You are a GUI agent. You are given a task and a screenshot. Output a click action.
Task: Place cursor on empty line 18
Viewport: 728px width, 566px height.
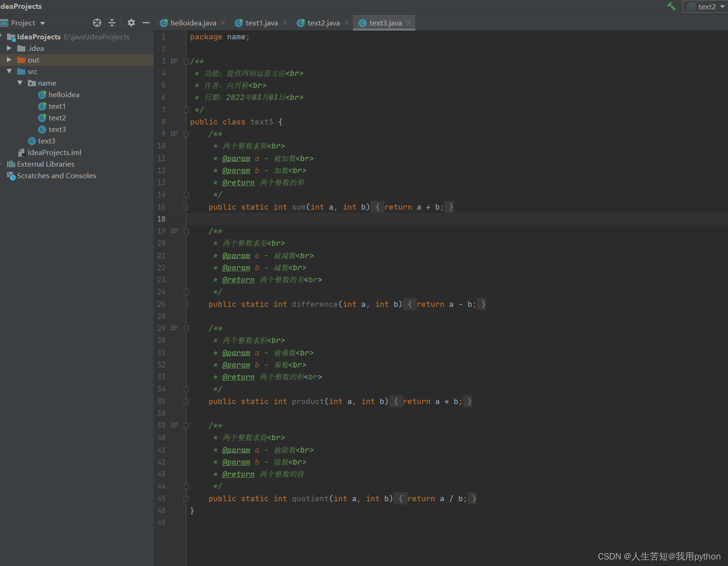tap(457, 219)
